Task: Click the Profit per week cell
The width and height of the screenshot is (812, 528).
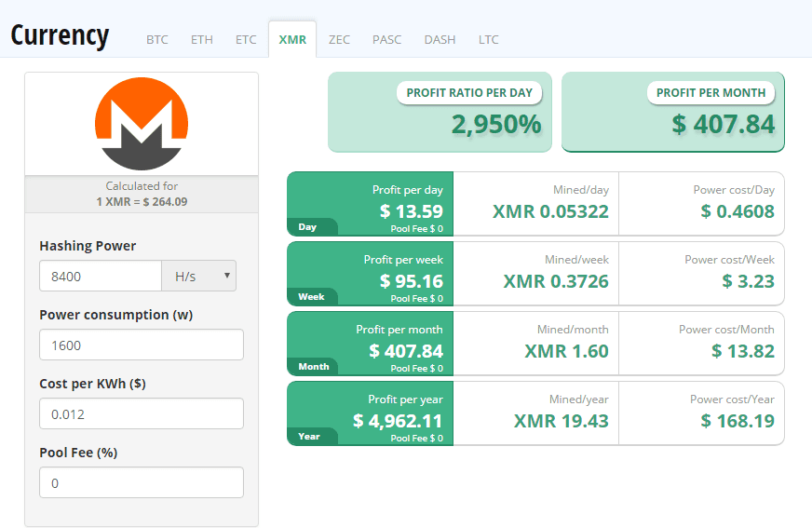Action: [x=371, y=274]
